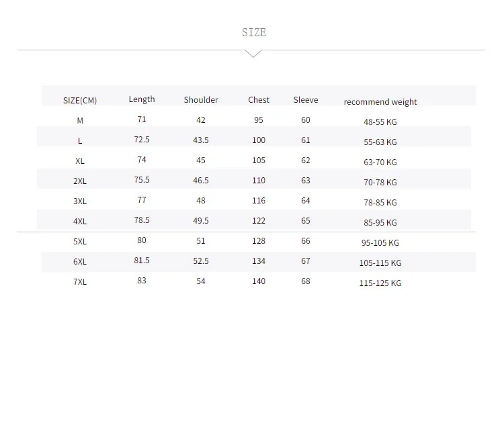Click chest value 105
This screenshot has width=504, height=421.
pyautogui.click(x=259, y=160)
